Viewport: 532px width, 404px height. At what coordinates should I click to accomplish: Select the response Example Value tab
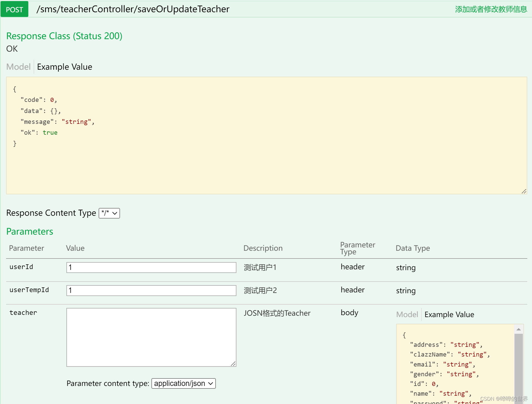(64, 67)
